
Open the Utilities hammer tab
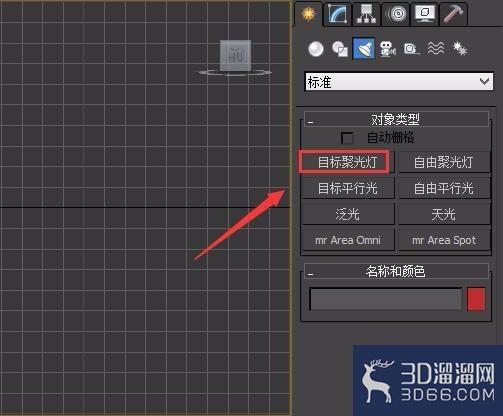[x=453, y=14]
